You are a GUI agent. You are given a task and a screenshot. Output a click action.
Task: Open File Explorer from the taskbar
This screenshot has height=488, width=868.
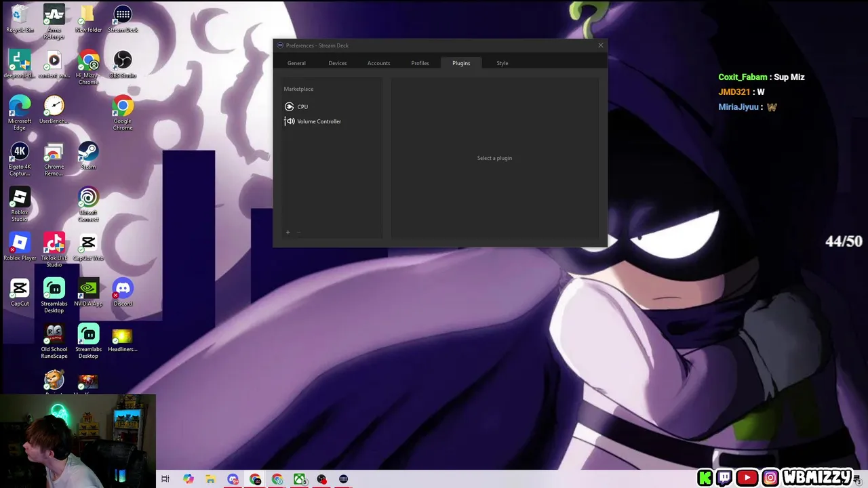click(x=210, y=479)
